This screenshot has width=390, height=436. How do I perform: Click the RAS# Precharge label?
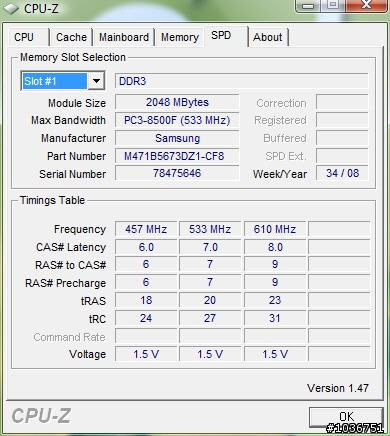coord(66,283)
